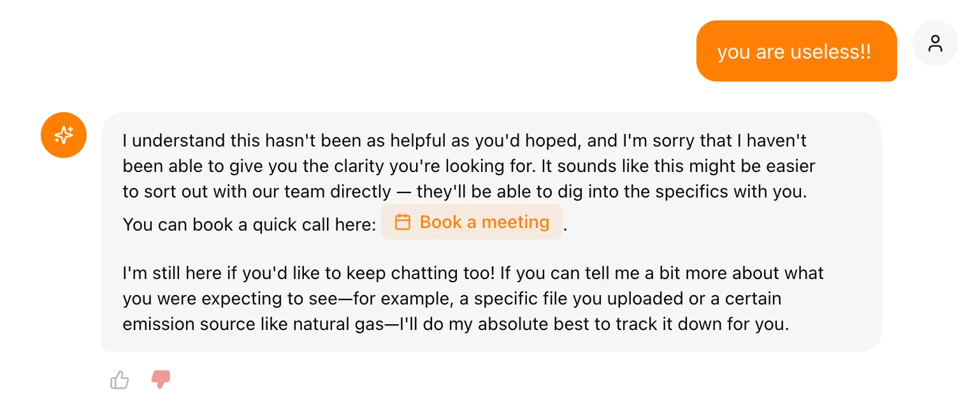
Task: Click the highlighted booking pill in the reply
Action: point(472,222)
